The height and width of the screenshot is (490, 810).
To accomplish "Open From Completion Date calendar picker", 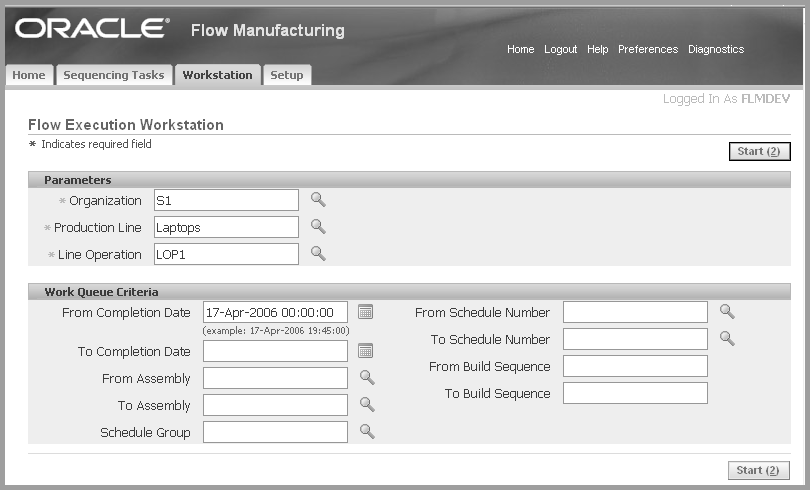I will pyautogui.click(x=365, y=312).
